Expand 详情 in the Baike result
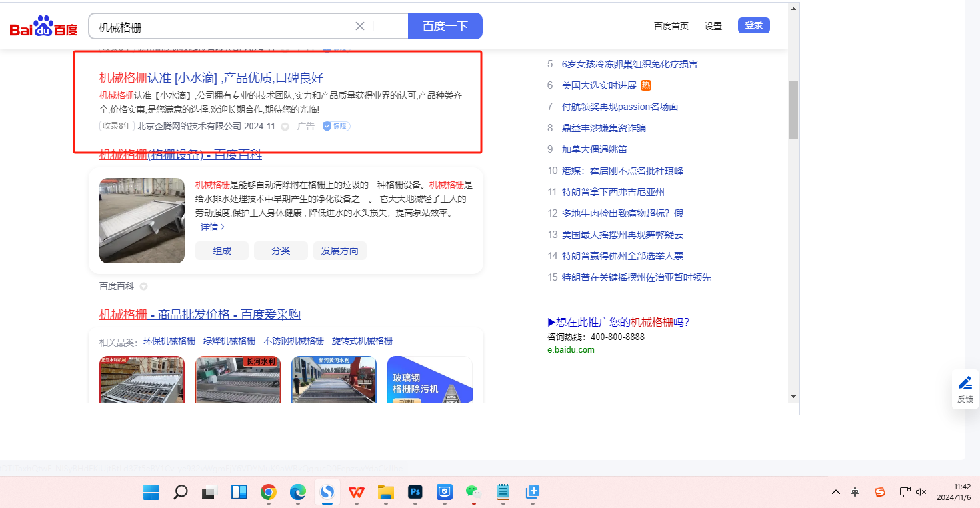980x508 pixels. point(213,227)
